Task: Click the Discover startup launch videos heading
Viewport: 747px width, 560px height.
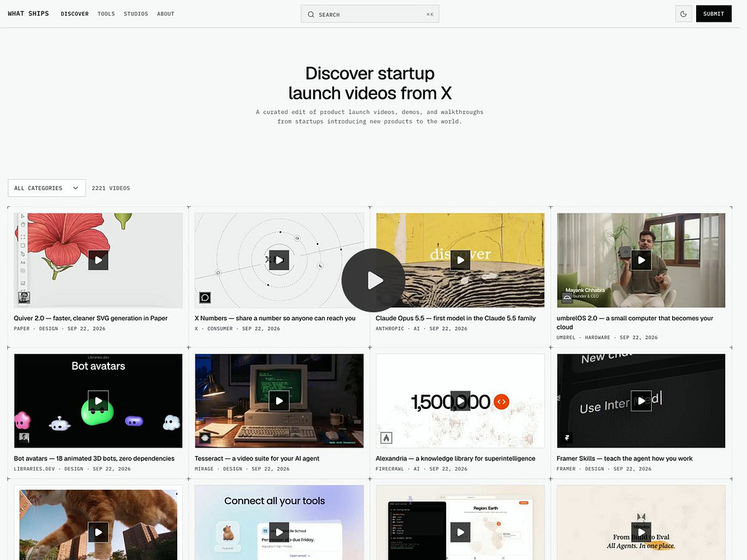Action: (370, 84)
